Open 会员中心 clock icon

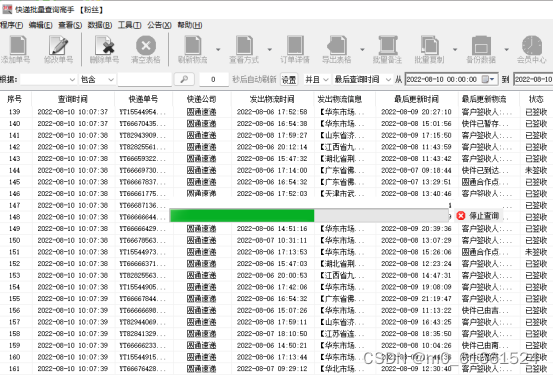pos(532,46)
